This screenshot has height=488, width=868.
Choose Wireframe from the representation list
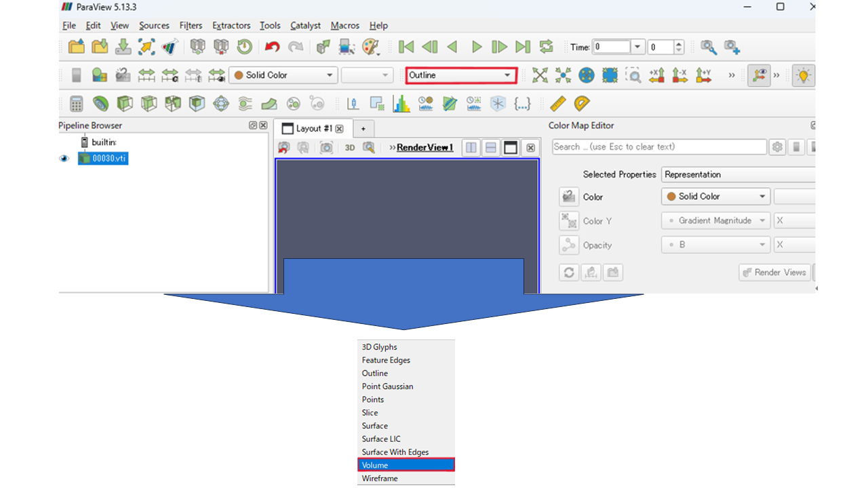point(406,479)
